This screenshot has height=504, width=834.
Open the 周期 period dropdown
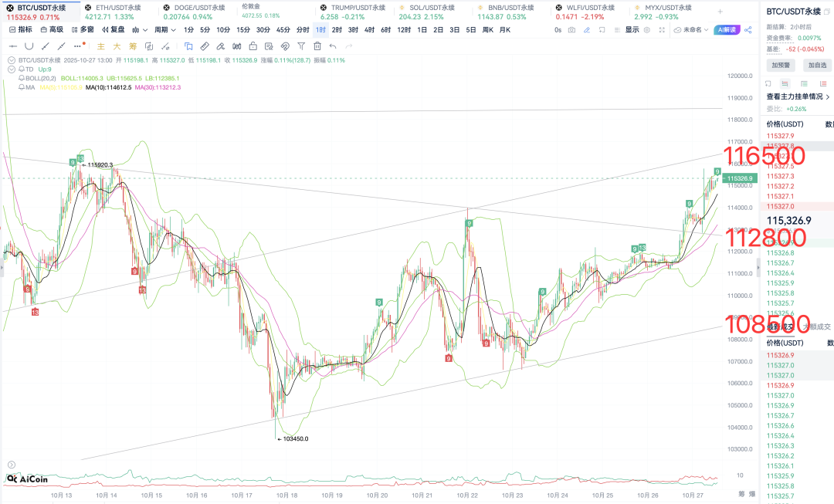[x=164, y=29]
